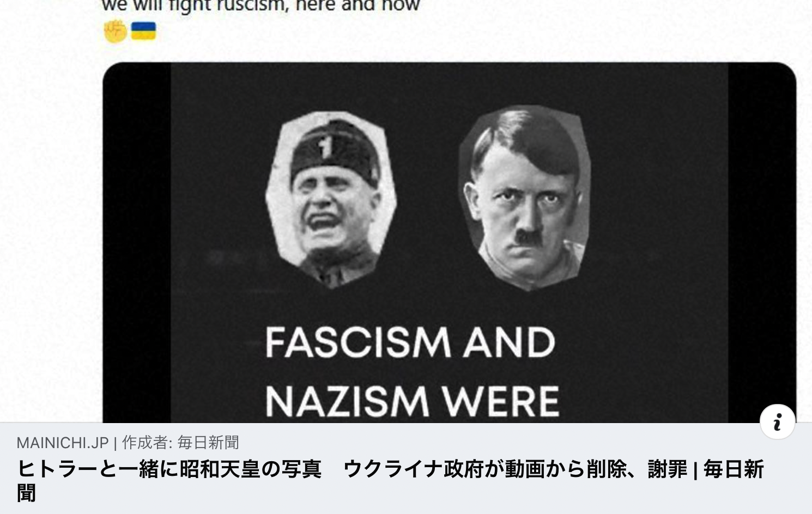
Task: Click the emblem on the cap
Action: tap(325, 148)
